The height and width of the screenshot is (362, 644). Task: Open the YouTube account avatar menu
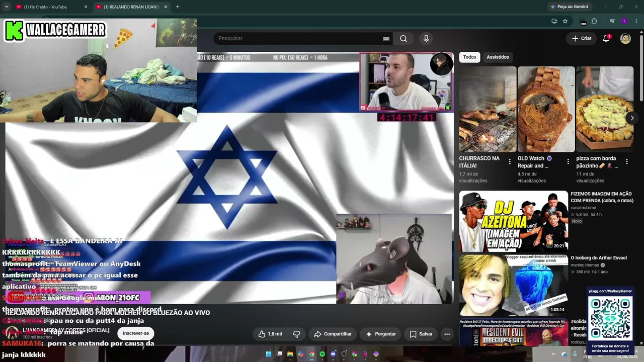coord(625,39)
